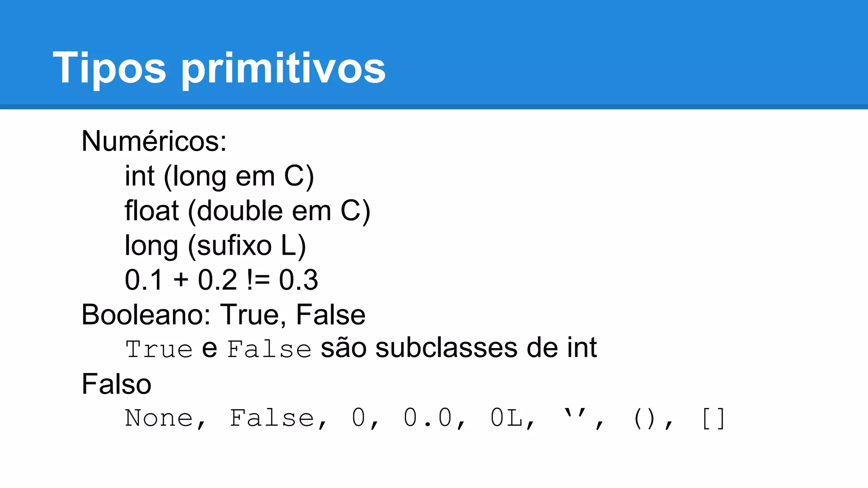Click the 'Tipos primitivos' slide title
868x488 pixels.
[219, 68]
